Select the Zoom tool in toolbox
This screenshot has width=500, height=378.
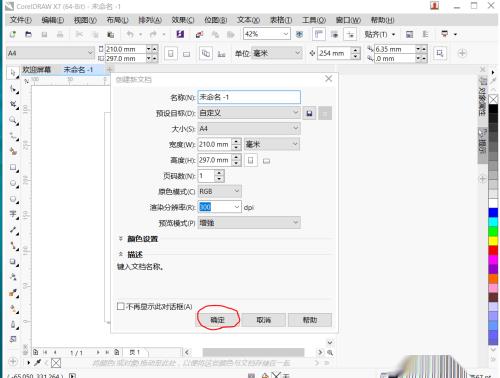click(13, 120)
